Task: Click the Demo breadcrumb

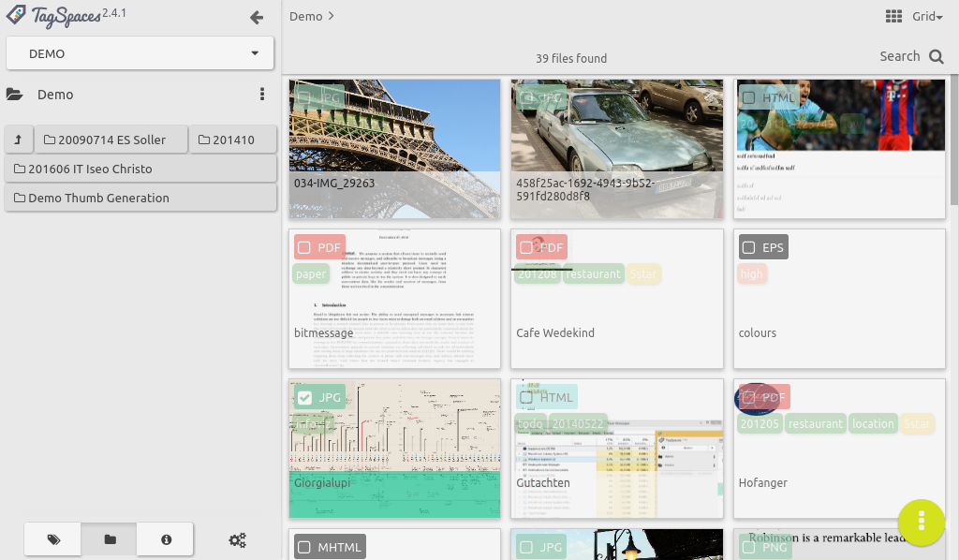Action: 306,17
